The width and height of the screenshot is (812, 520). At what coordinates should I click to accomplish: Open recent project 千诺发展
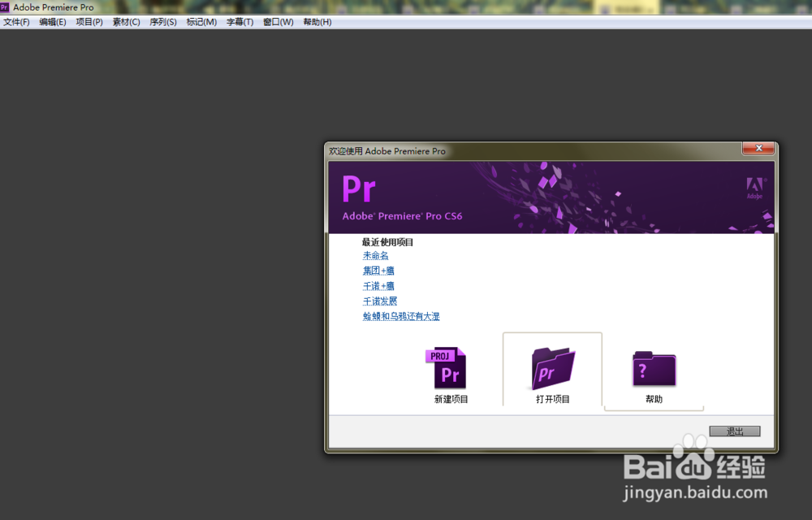tap(380, 301)
